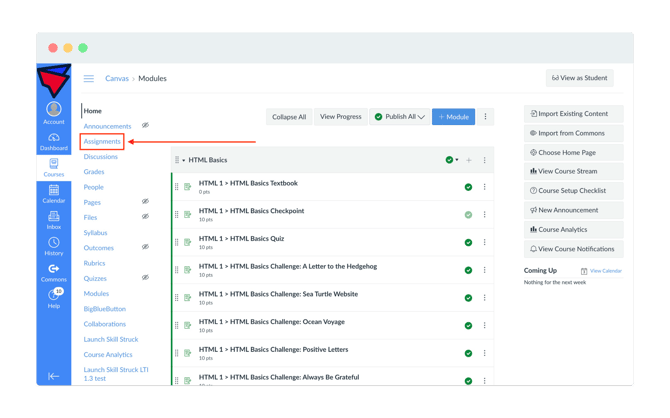Open Launch Skill Struck navigation link
The width and height of the screenshot is (670, 418).
(x=111, y=339)
